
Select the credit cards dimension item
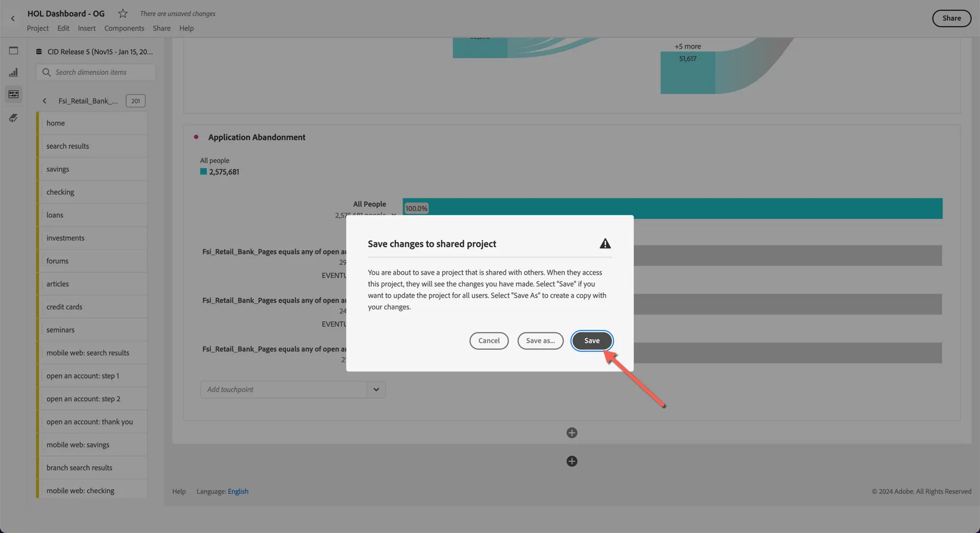point(92,307)
